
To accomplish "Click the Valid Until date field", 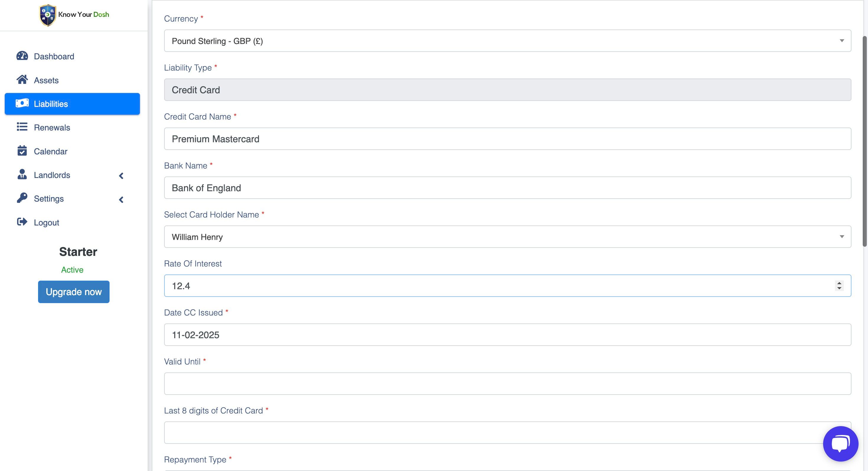I will pos(507,384).
